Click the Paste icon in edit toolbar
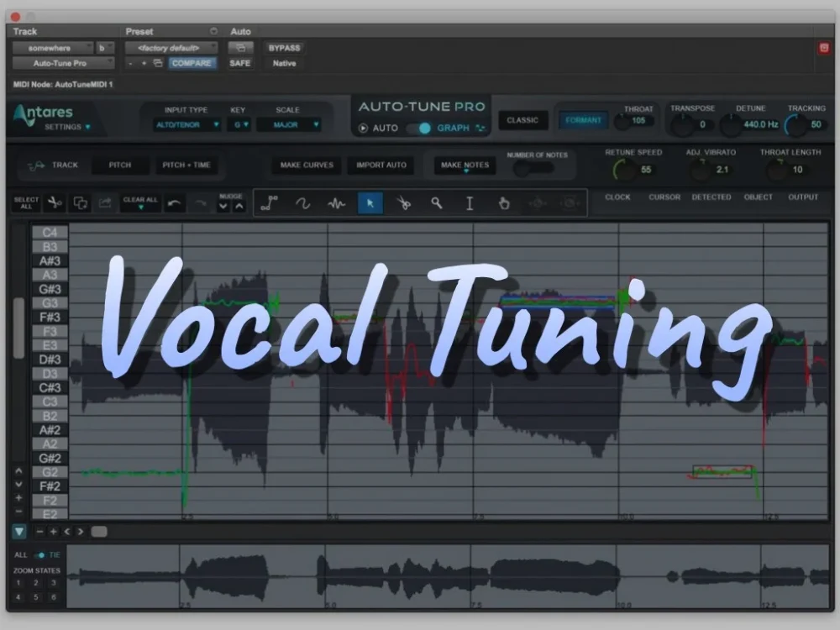This screenshot has height=630, width=840. tap(105, 202)
